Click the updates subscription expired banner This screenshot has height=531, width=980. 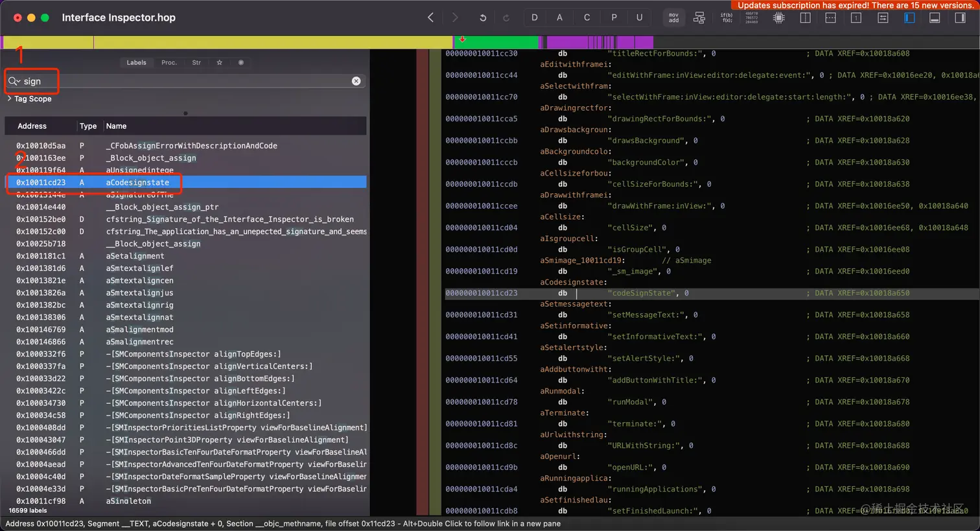(x=856, y=5)
